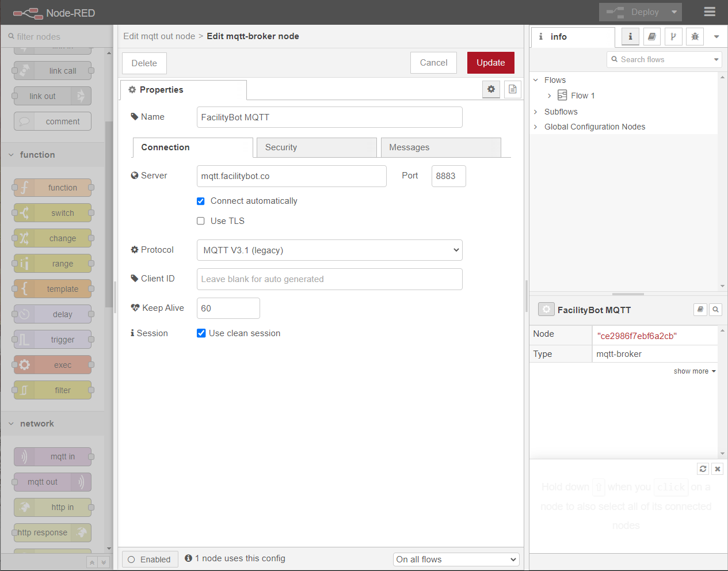
Task: Enable the Use TLS checkbox
Action: (x=201, y=221)
